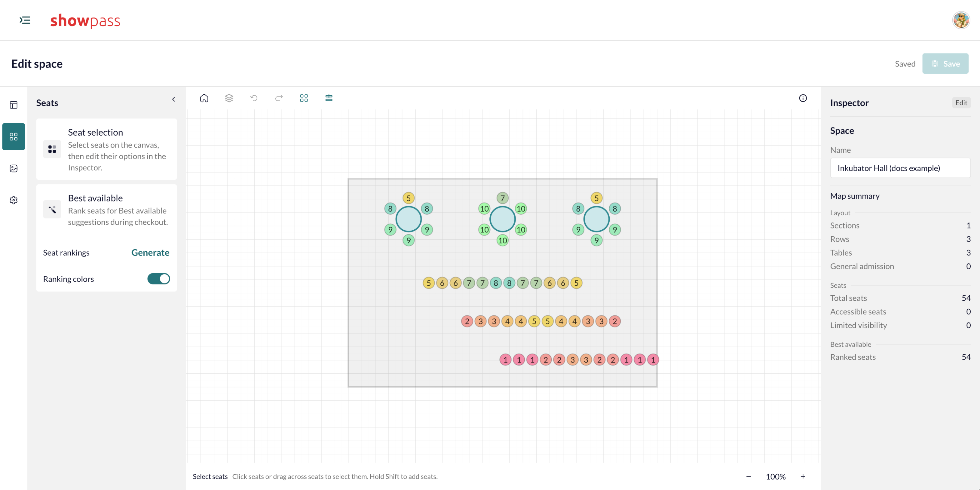Select the seat 7 atop middle table
980x490 pixels.
[x=502, y=198]
